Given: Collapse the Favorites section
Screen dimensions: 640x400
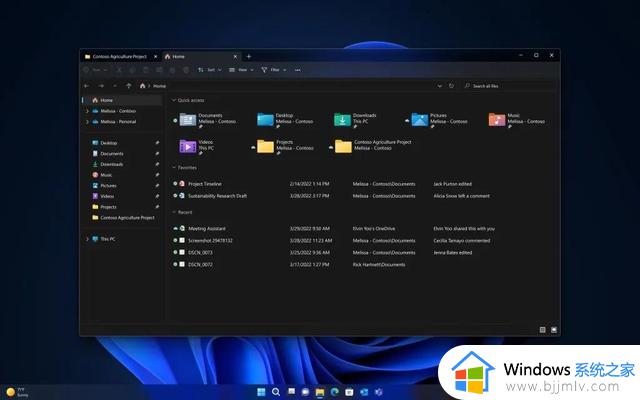Looking at the screenshot, I should pos(174,167).
